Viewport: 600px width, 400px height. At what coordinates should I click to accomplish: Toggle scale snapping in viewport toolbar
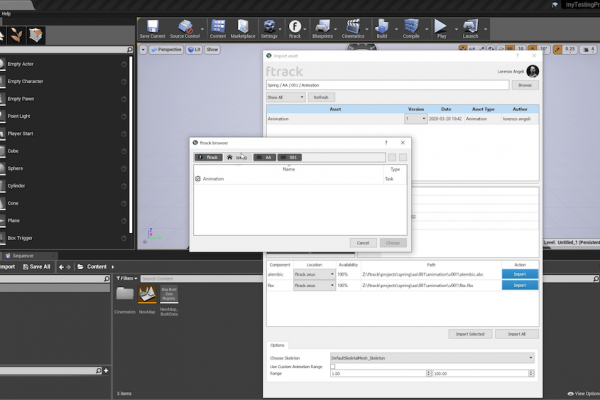[557, 50]
